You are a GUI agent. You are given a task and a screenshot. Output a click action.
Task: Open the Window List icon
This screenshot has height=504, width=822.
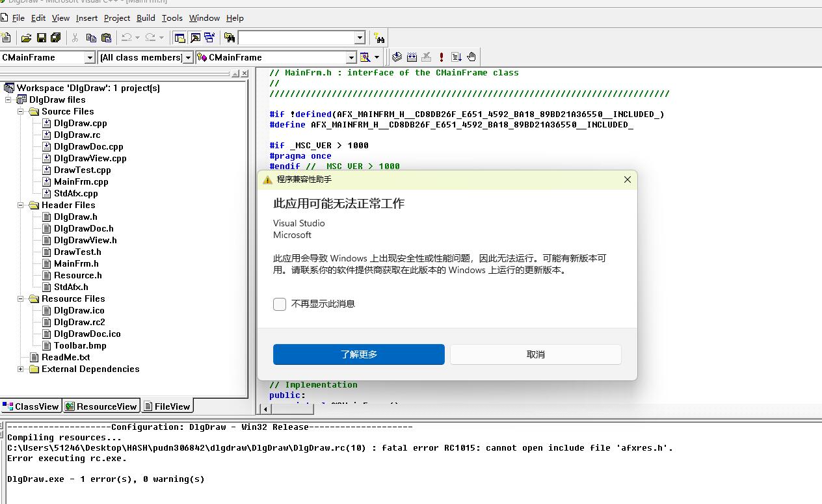209,38
